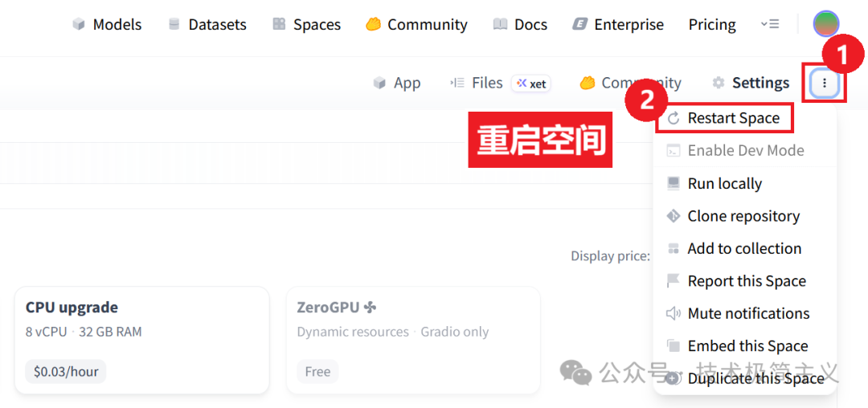Click the $0.03/hour price tag
This screenshot has width=868, height=408.
[66, 372]
